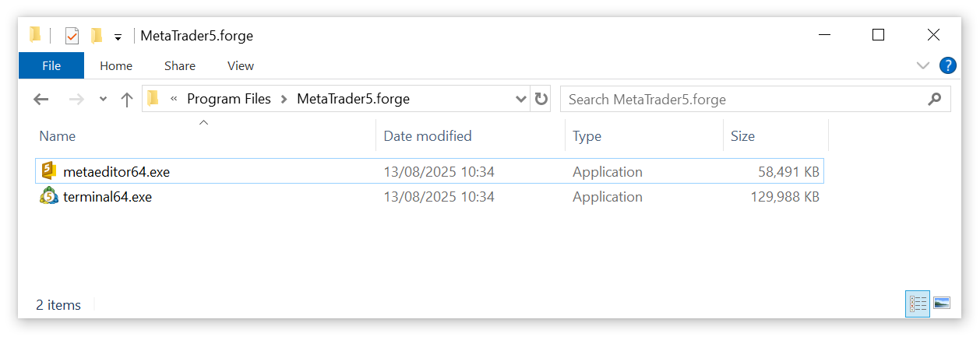Click the metaeditor64.exe date 13/08/2025 10:34

pyautogui.click(x=439, y=171)
